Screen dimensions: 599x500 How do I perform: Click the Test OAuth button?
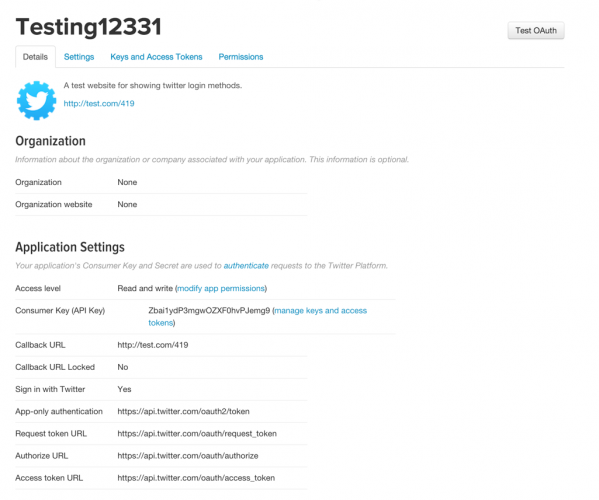click(x=536, y=31)
